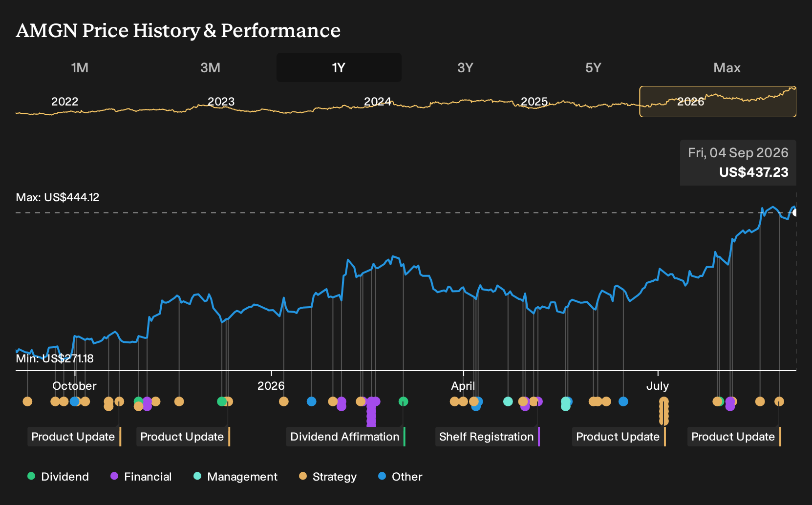Toggle the Dividend legend filter
Viewport: 812px width, 505px height.
click(58, 477)
